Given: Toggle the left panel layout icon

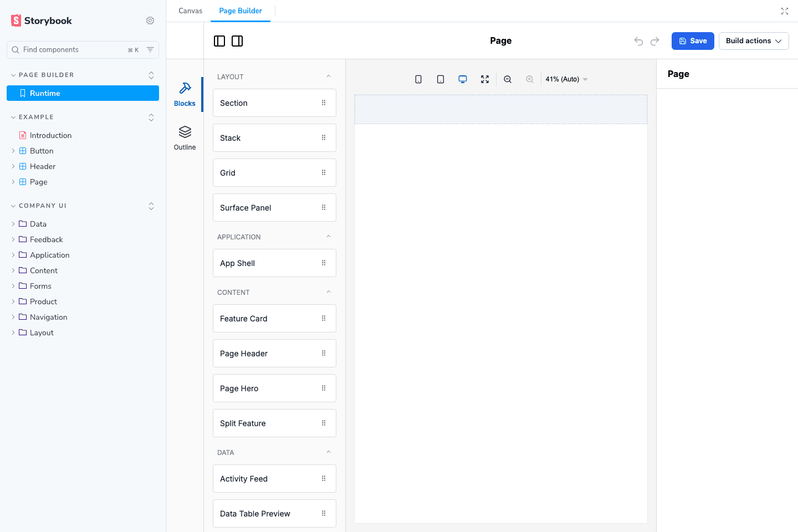Looking at the screenshot, I should pos(219,41).
